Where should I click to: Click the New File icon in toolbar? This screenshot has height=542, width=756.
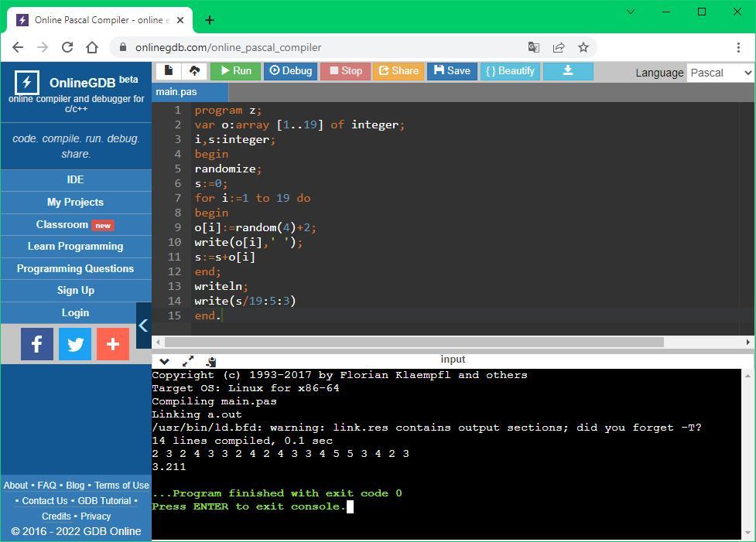tap(168, 71)
